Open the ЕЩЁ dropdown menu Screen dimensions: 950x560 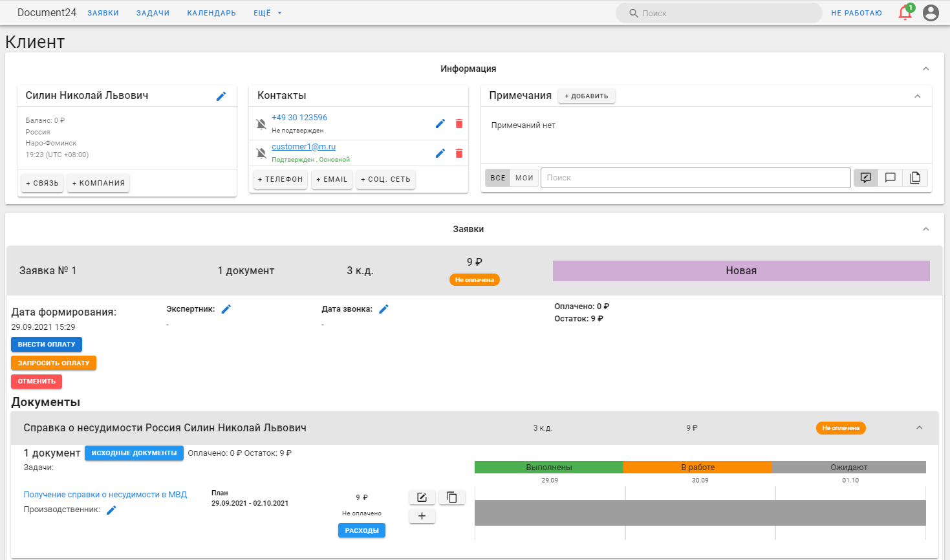pos(268,13)
